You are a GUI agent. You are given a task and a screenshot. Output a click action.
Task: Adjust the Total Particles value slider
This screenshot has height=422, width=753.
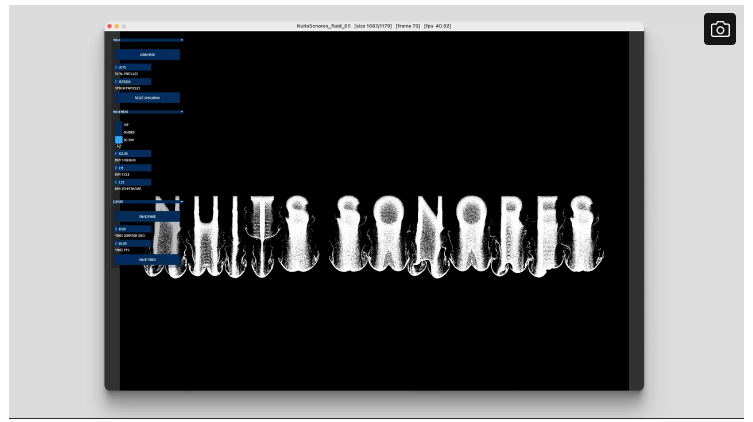133,67
